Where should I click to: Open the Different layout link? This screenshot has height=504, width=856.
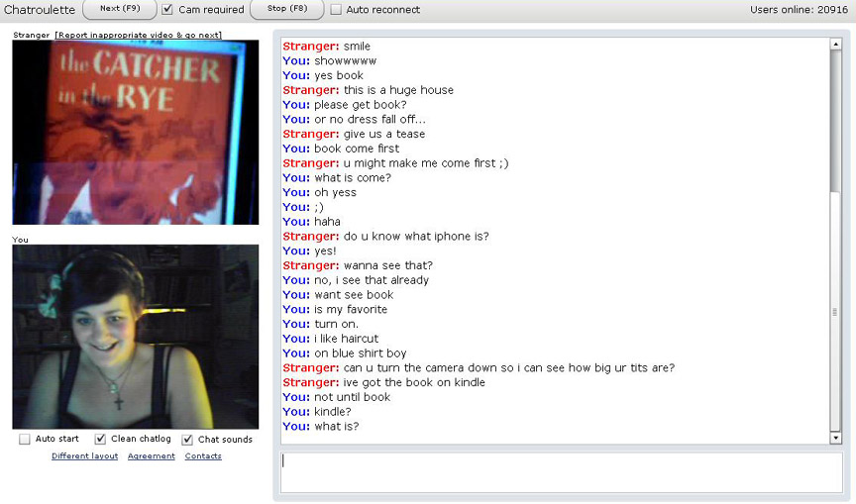[x=84, y=456]
